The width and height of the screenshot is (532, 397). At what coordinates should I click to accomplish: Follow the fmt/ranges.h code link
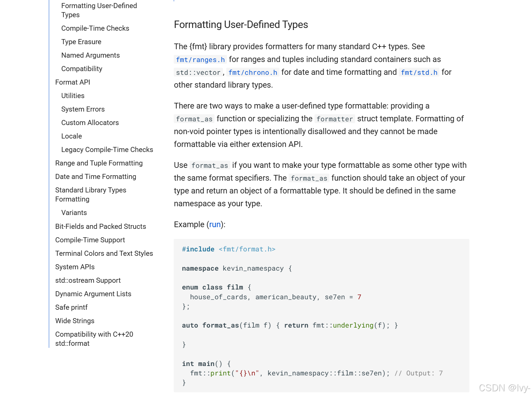pos(200,60)
